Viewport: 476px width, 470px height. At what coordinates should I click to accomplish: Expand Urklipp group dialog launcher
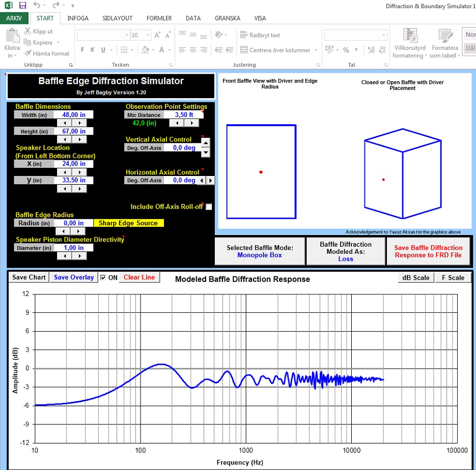(71, 65)
